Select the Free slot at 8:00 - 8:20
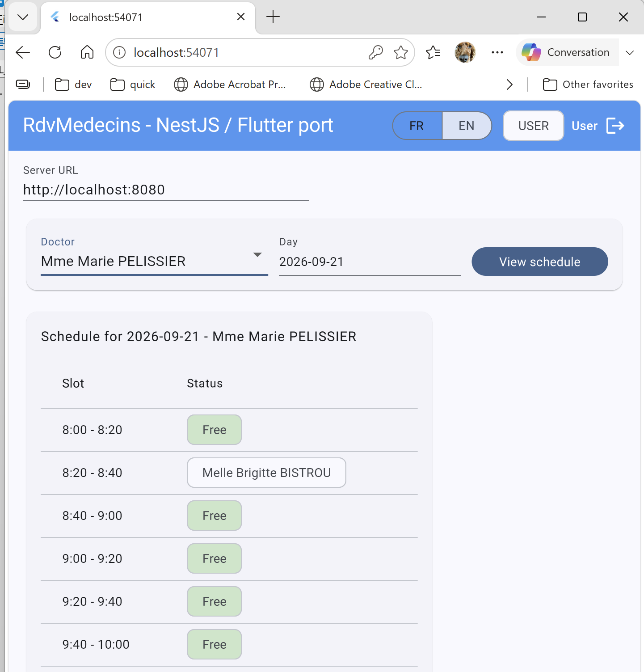The image size is (644, 672). (215, 430)
